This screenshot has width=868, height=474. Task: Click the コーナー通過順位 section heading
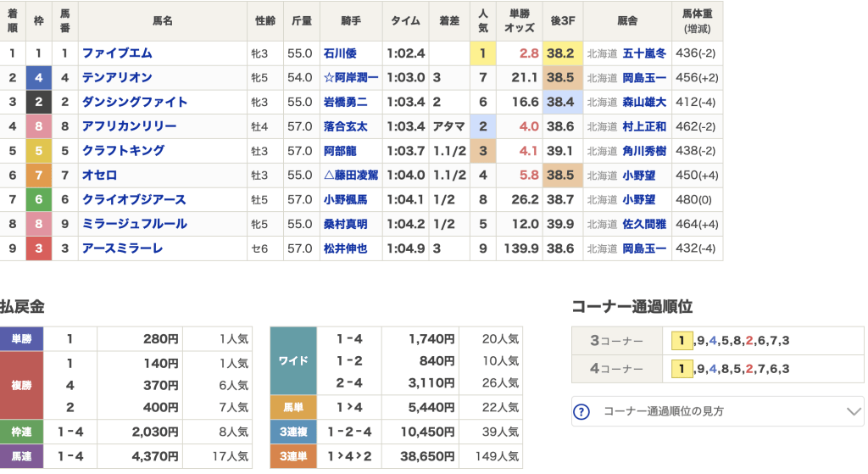[632, 307]
